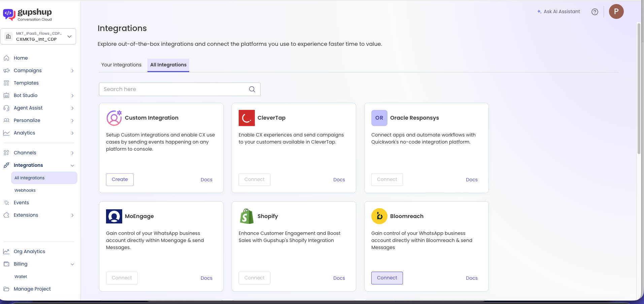Open Templates in the sidebar
This screenshot has width=644, height=304.
coord(26,83)
